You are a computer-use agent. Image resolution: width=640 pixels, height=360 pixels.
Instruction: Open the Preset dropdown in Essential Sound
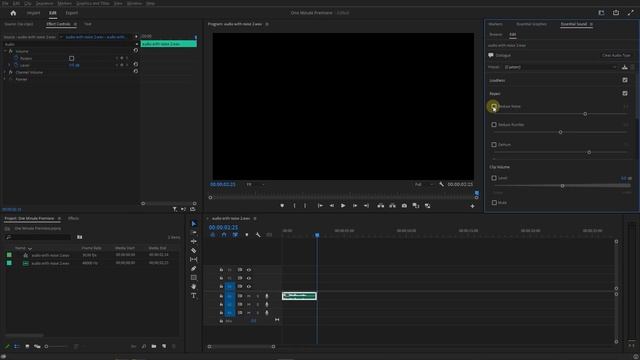560,67
